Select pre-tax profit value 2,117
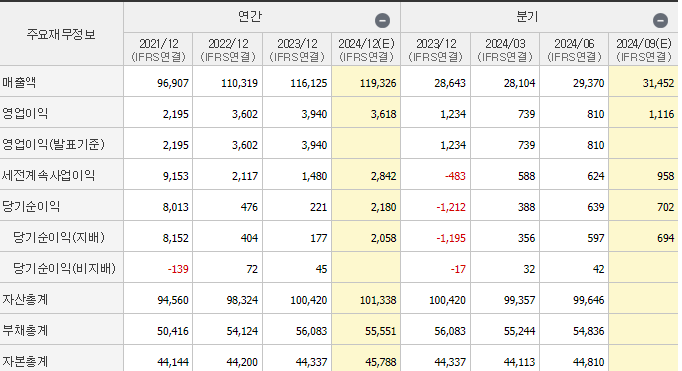 [x=245, y=176]
